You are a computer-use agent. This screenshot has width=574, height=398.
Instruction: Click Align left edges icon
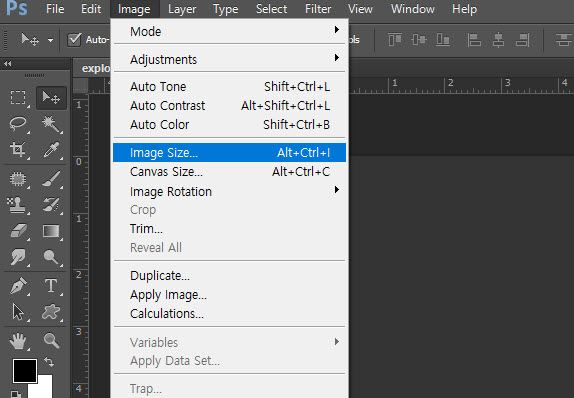tap(474, 40)
